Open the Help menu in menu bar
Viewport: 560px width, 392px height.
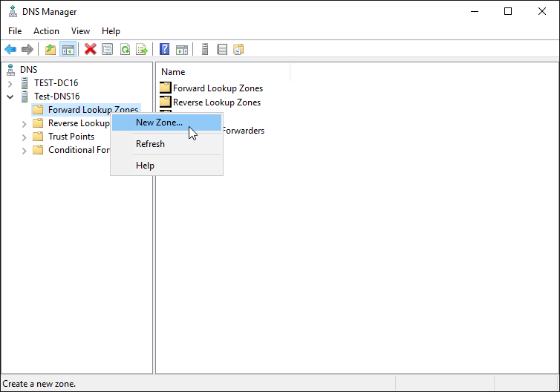click(111, 31)
